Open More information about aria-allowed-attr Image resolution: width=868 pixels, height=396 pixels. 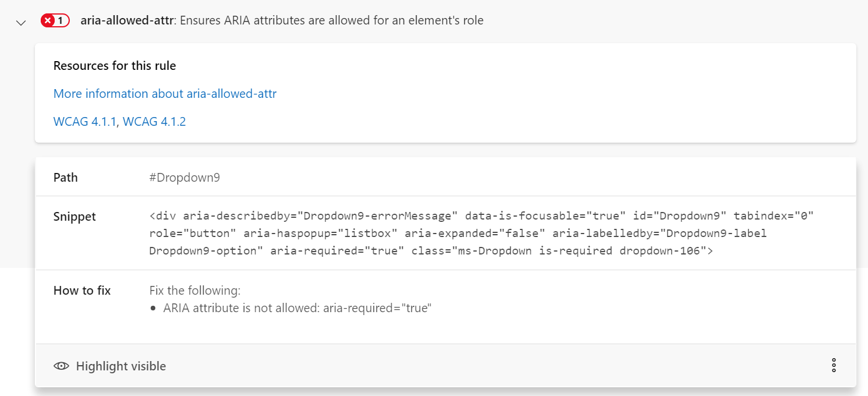coord(165,93)
